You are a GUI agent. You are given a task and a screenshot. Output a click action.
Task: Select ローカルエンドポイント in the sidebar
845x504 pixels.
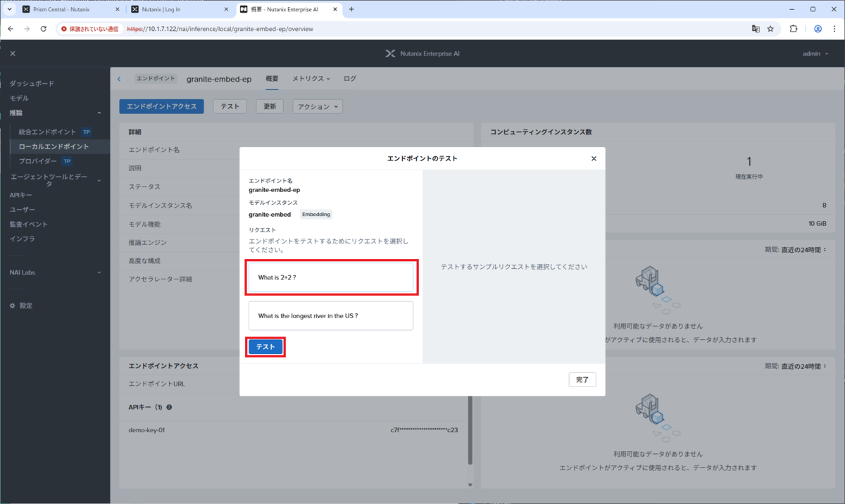tap(54, 146)
